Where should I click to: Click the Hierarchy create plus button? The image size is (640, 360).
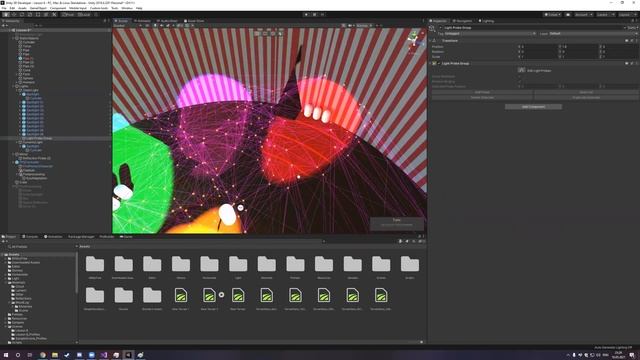click(4, 25)
